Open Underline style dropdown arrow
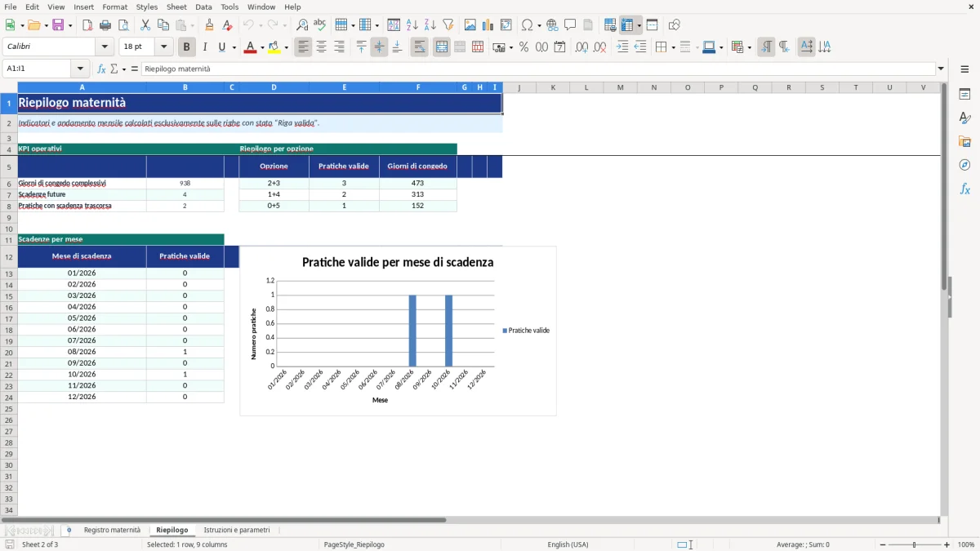Image resolution: width=980 pixels, height=551 pixels. [234, 47]
